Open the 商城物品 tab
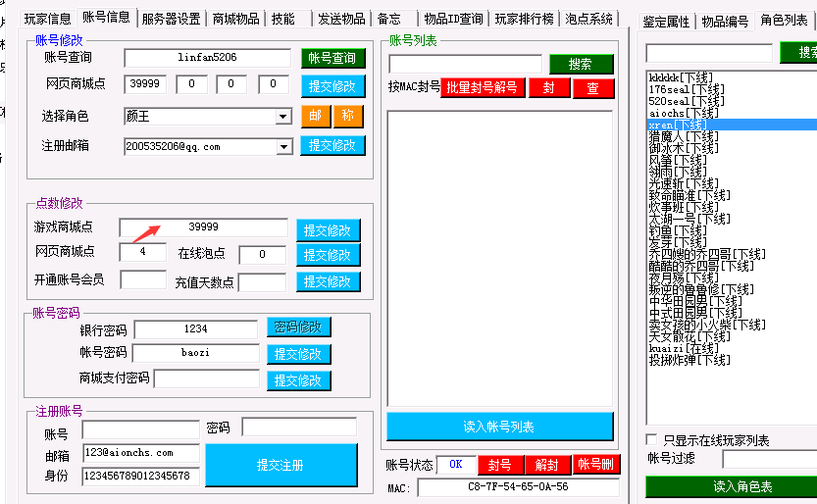The image size is (817, 504). [235, 19]
